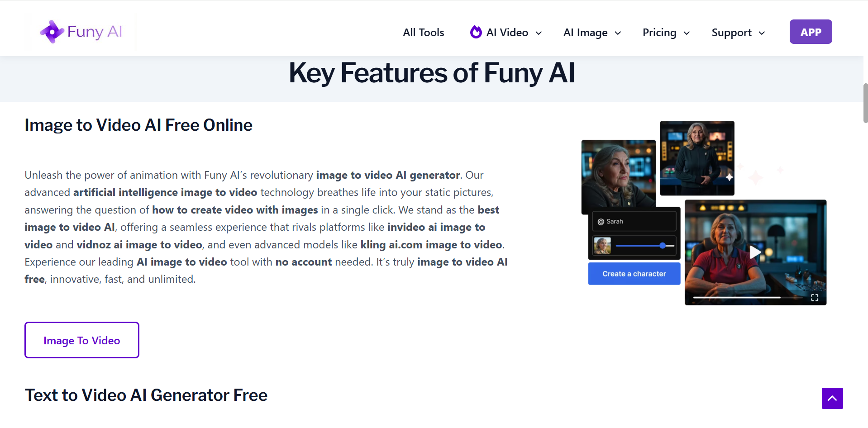The height and width of the screenshot is (428, 868).
Task: Open the Pricing menu
Action: pos(666,33)
